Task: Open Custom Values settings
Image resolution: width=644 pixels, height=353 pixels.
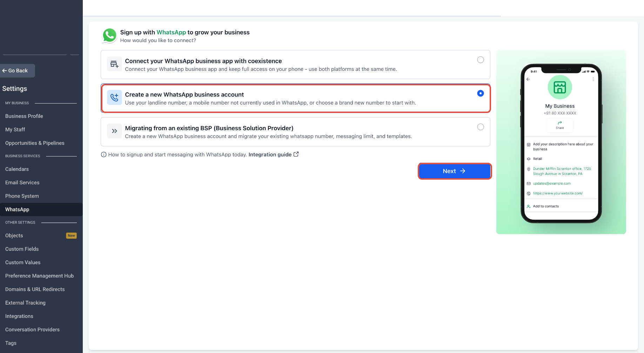Action: click(x=23, y=262)
